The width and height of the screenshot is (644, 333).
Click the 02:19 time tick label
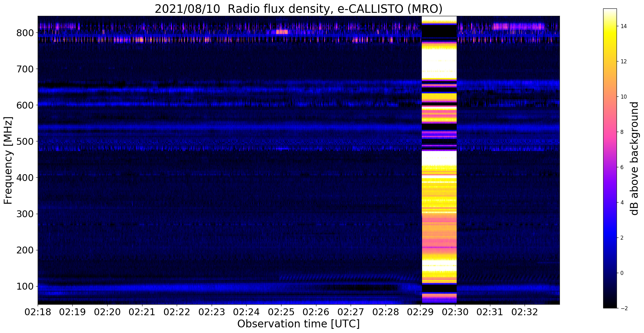73,312
